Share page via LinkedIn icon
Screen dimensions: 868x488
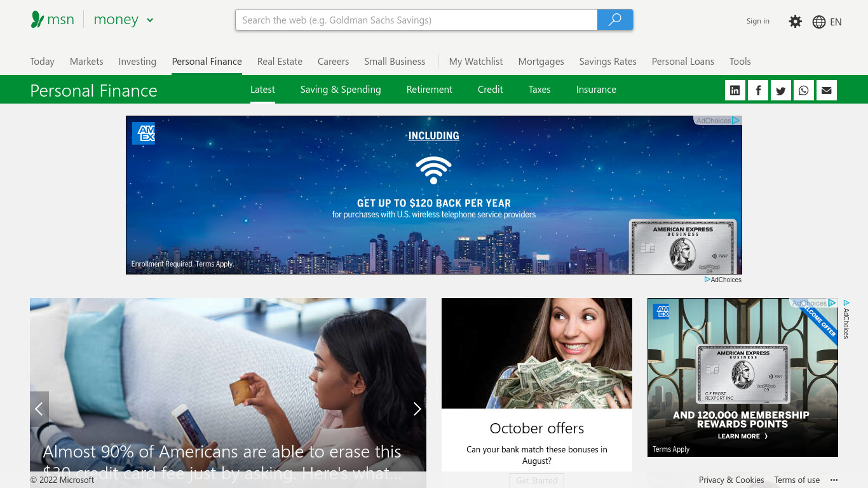(735, 90)
